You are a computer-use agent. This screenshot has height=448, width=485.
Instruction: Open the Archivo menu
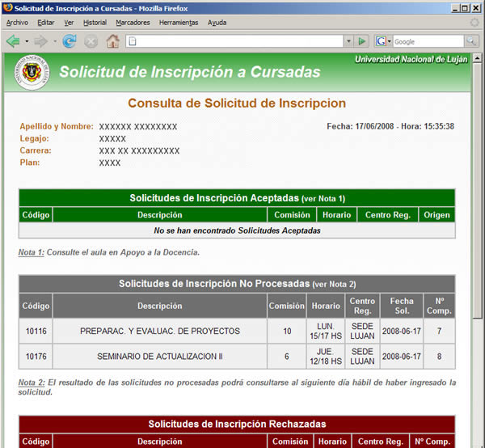pyautogui.click(x=17, y=23)
